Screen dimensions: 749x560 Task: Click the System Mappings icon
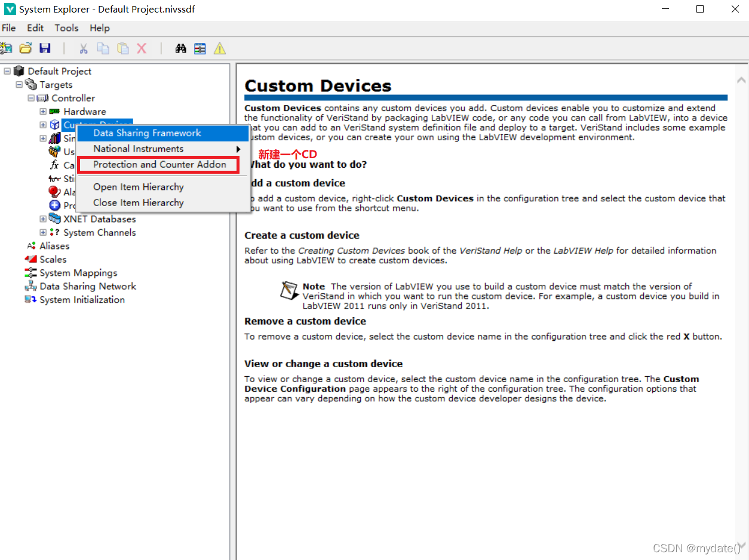[31, 273]
